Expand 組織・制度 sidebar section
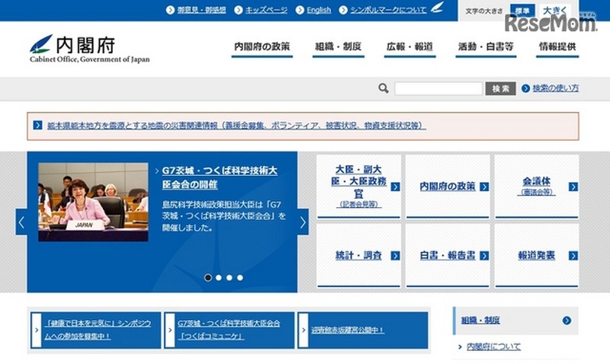The image size is (610, 364). click(x=567, y=321)
